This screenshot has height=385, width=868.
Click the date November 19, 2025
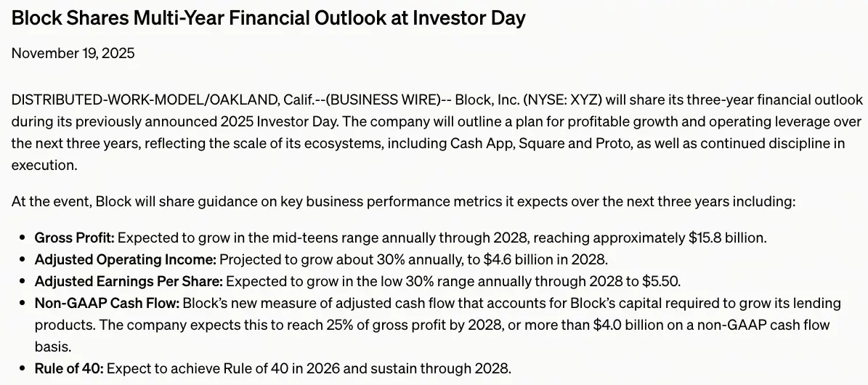tap(73, 53)
